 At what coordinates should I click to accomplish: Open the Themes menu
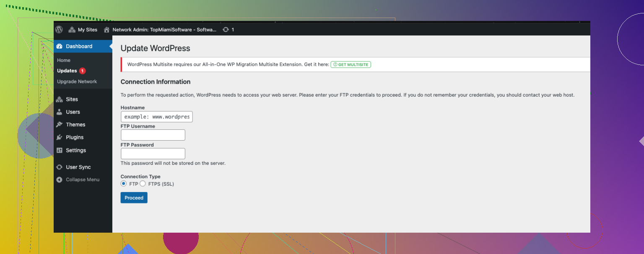point(83,125)
